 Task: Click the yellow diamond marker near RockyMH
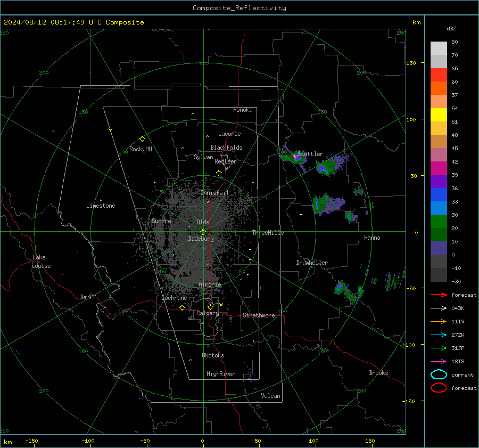tap(142, 139)
